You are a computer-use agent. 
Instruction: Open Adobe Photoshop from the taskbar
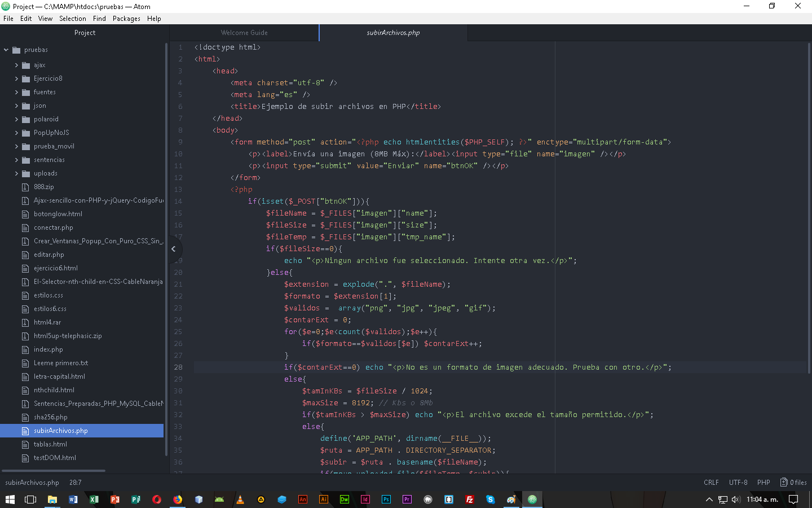[x=386, y=499]
